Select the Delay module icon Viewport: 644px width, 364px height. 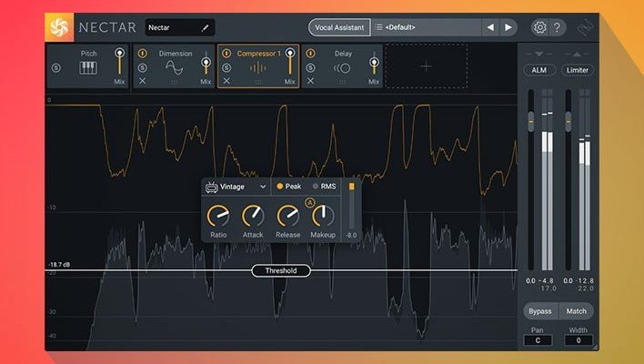[x=342, y=68]
